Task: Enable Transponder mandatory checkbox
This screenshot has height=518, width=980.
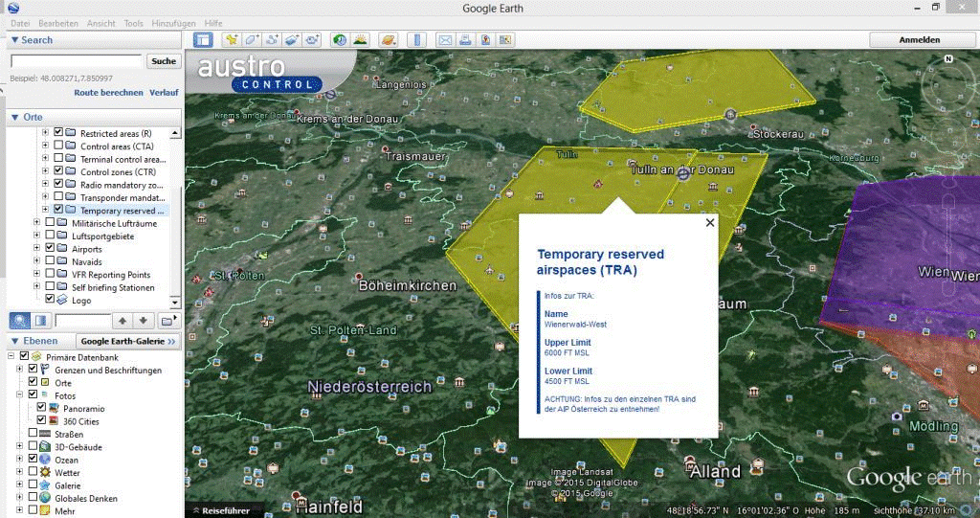Action: [58, 197]
